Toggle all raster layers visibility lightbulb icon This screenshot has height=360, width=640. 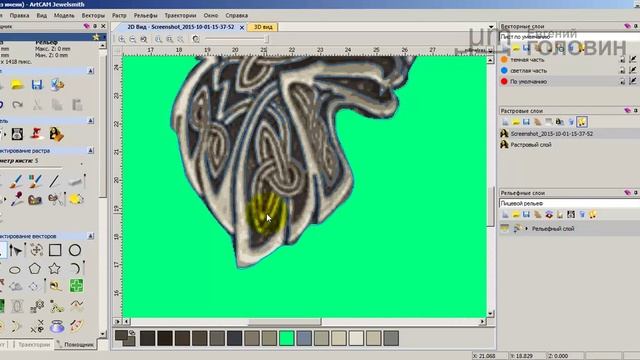tap(582, 122)
